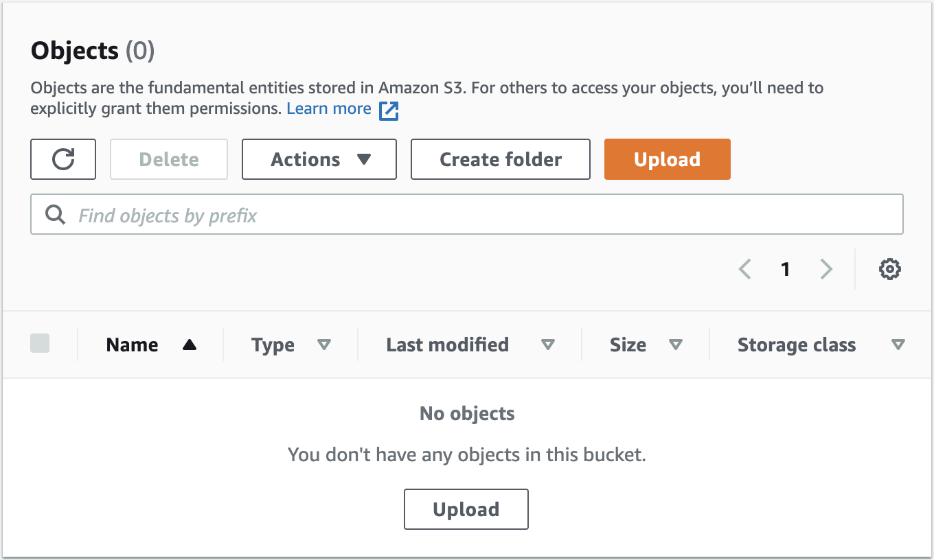Click the Create folder button
Viewport: 934px width, 560px height.
(x=501, y=159)
